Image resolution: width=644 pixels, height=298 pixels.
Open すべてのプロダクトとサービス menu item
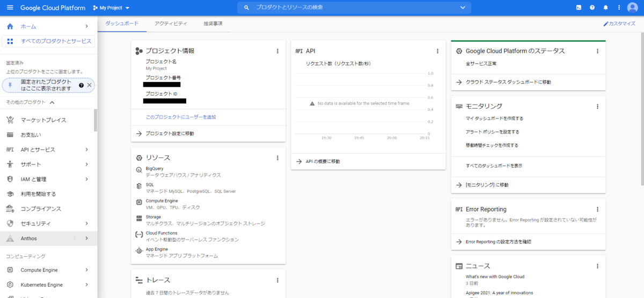point(48,41)
